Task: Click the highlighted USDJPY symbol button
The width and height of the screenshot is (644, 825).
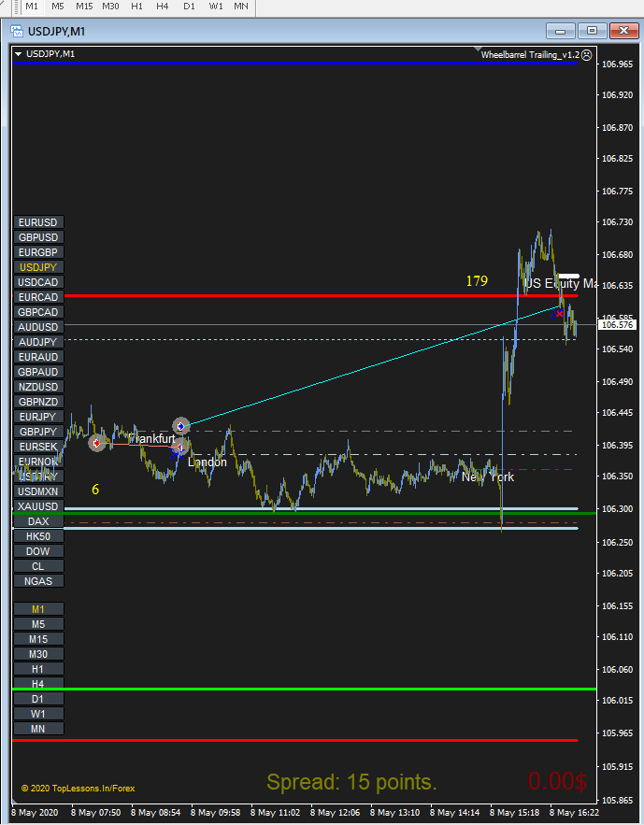Action: click(x=38, y=267)
